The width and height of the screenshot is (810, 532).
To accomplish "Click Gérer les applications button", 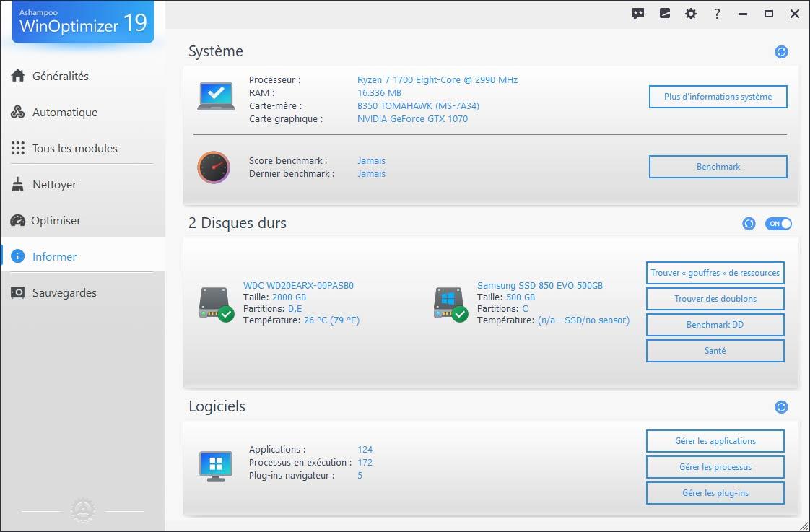I will tap(715, 441).
